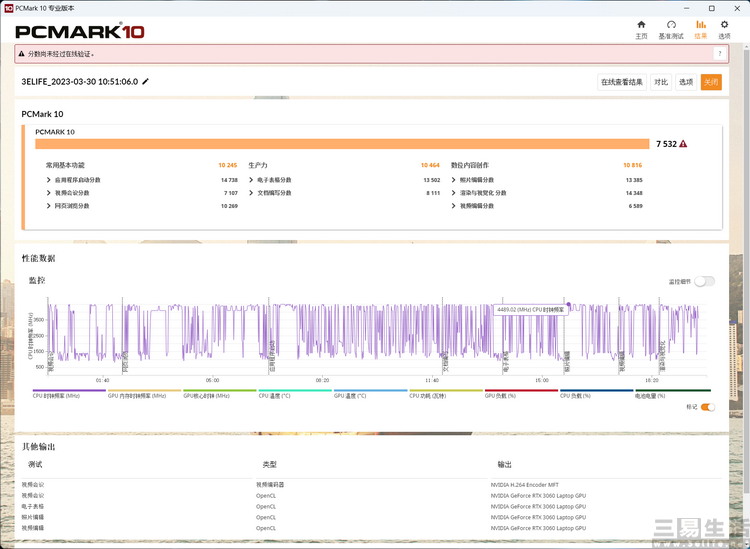Open the 基准测试 benchmark tab icon
Screen dimensions: 750x549
click(671, 24)
